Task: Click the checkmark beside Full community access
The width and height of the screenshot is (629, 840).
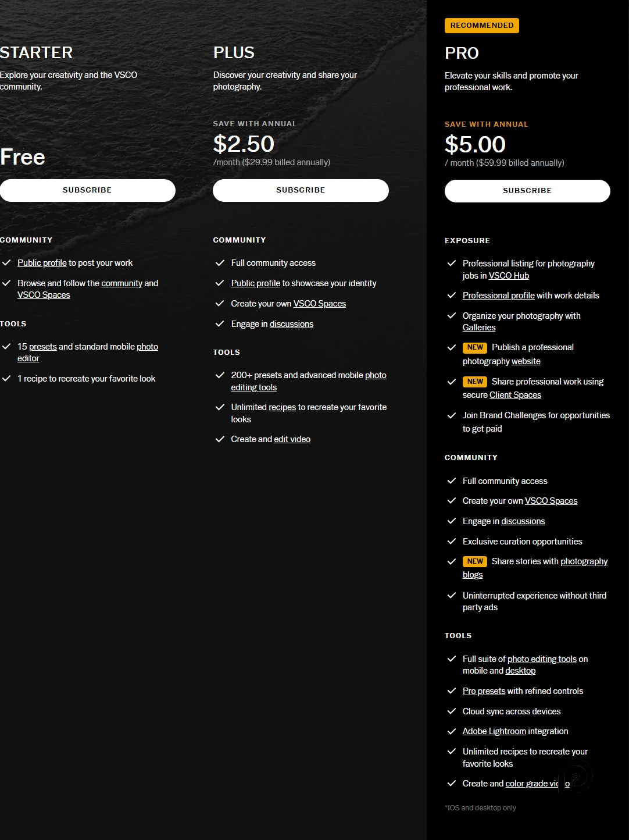Action: [x=221, y=262]
